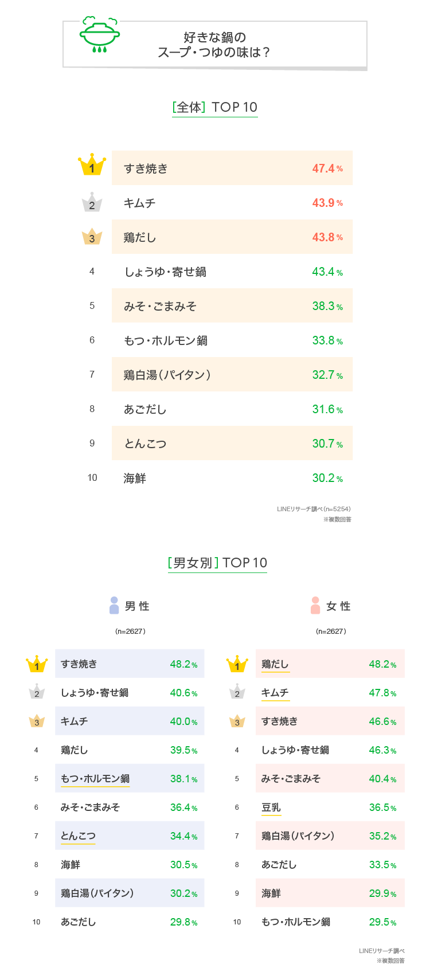Image resolution: width=430 pixels, height=980 pixels.
Task: Click the 47.4% value in the overall ranking
Action: click(327, 168)
